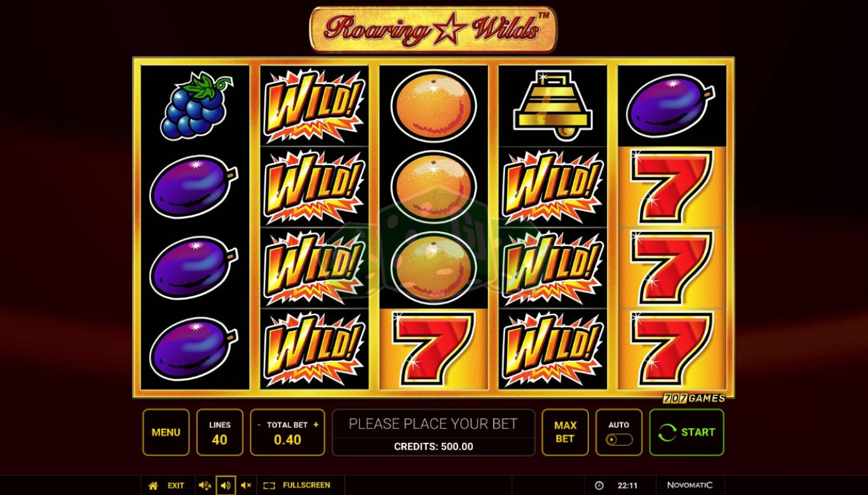Click the grapes symbol on first reel
868x495 pixels.
point(196,105)
